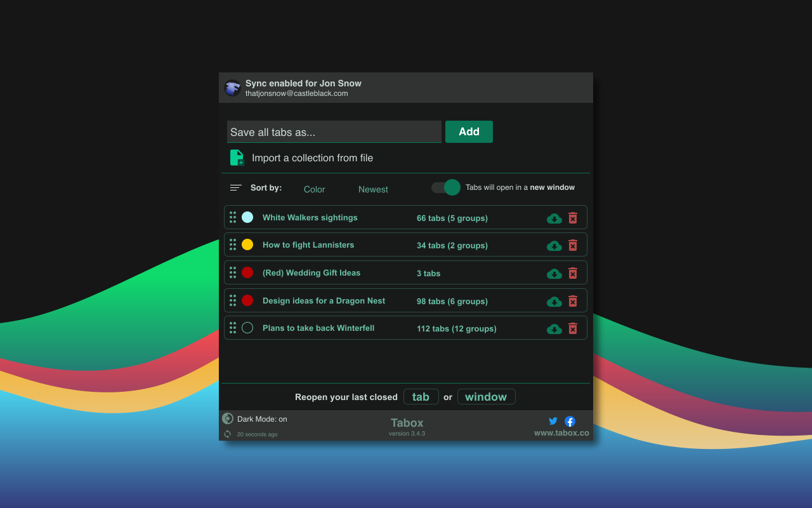Click the drag handle dots beside Plans to take back Winterfell
Screen dimensions: 812x508
pos(233,328)
